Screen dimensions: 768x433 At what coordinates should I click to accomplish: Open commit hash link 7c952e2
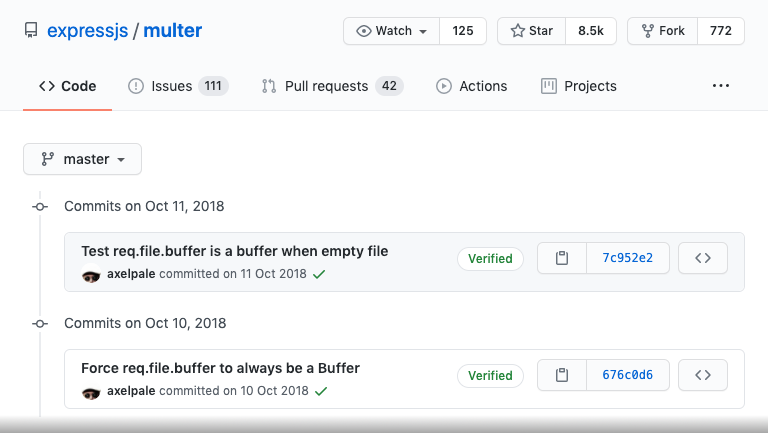coord(627,258)
